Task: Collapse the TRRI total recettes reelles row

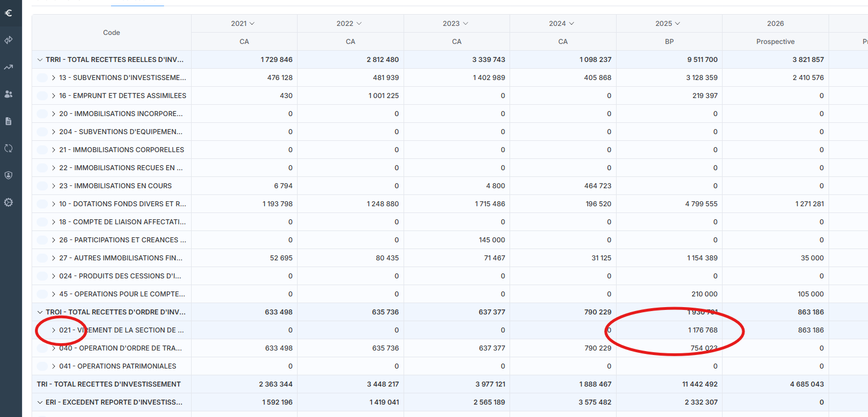Action: 40,60
